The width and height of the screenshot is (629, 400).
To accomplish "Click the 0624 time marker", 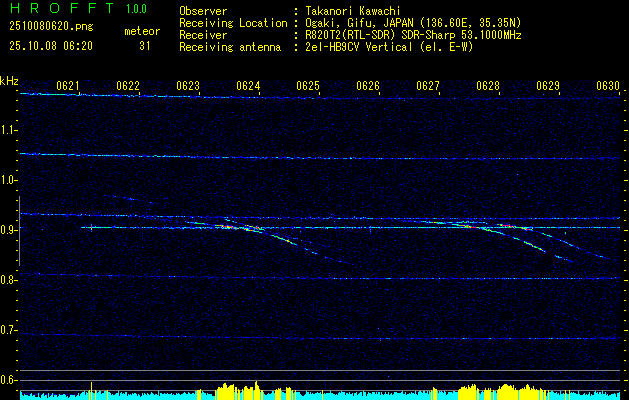I will (248, 85).
